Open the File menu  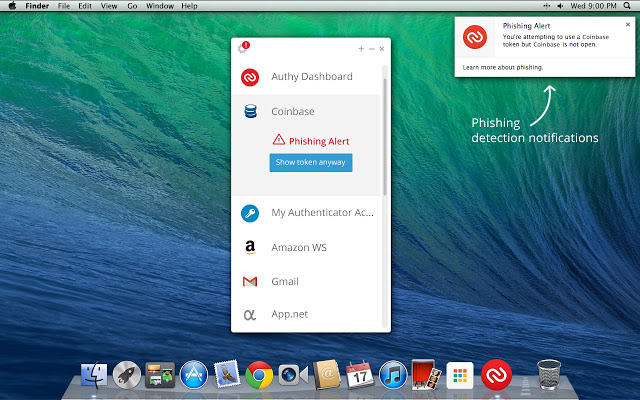[x=64, y=6]
